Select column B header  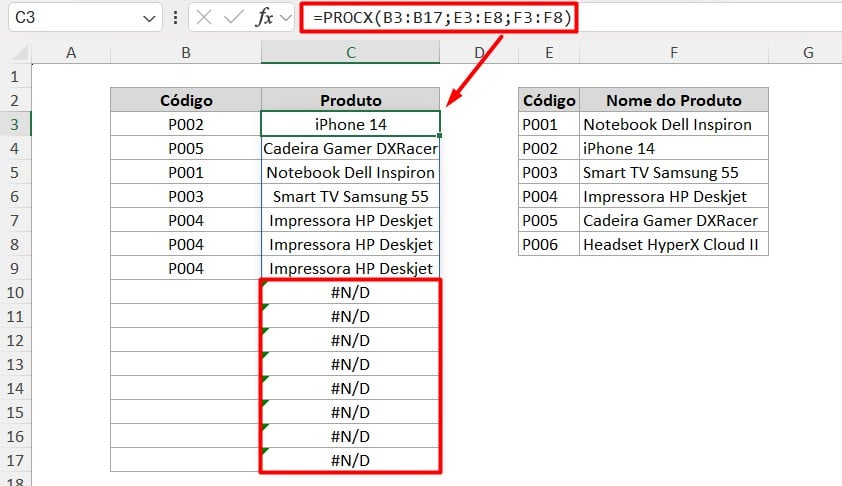pyautogui.click(x=186, y=53)
